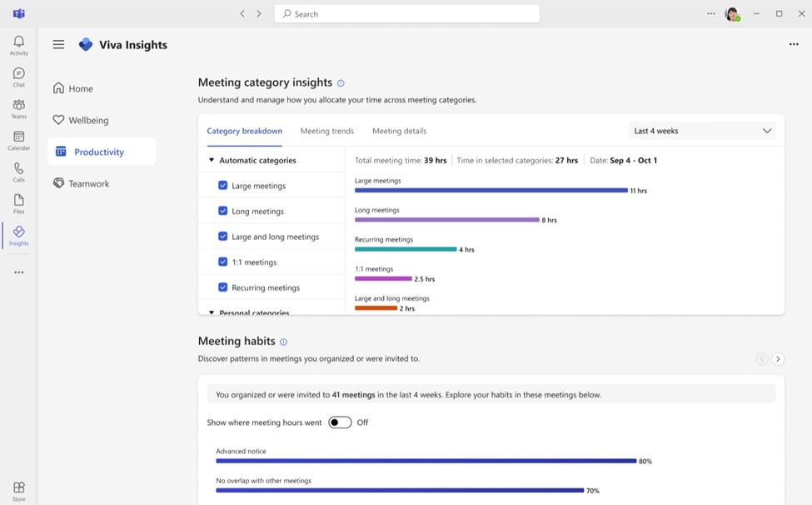Open the Calls phone icon

tap(18, 168)
